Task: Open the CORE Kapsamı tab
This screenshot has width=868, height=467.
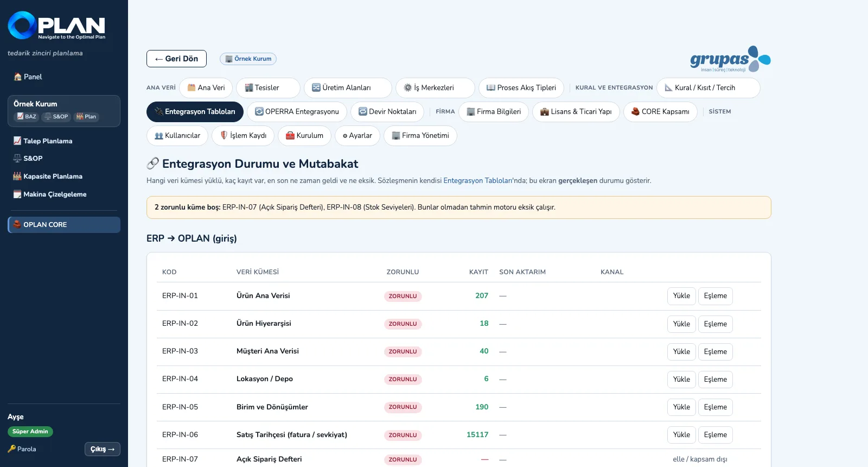Action: pos(660,111)
